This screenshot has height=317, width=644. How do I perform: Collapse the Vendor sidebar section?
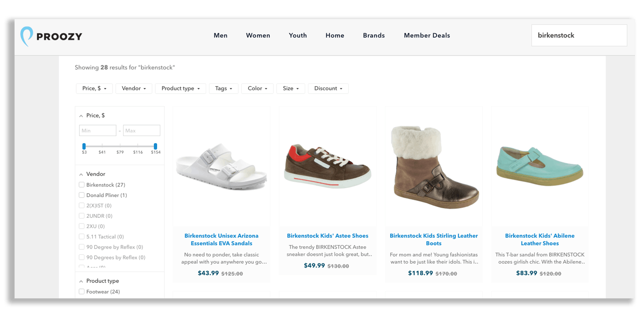point(81,174)
